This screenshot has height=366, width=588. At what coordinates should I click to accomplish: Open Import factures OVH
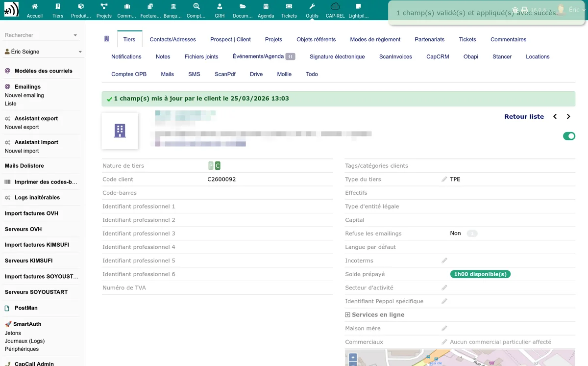(x=31, y=213)
